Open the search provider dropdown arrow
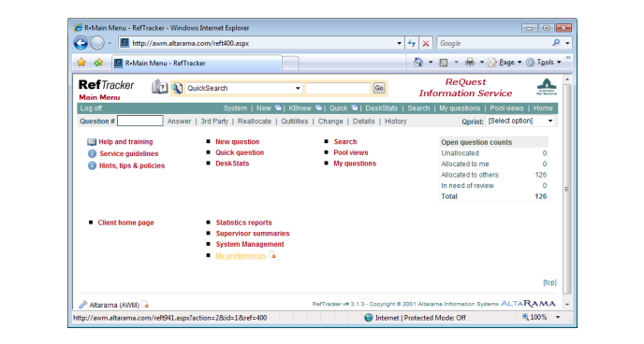Image resolution: width=644 pixels, height=344 pixels. pyautogui.click(x=567, y=43)
